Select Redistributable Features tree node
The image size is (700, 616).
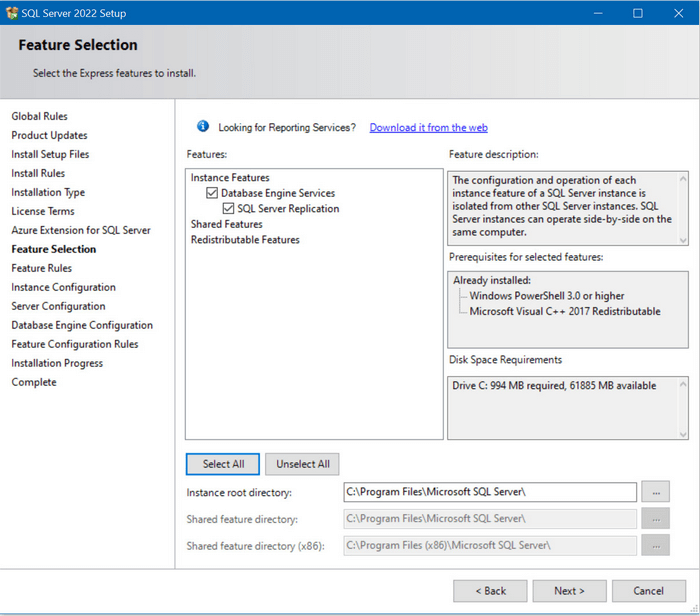245,240
